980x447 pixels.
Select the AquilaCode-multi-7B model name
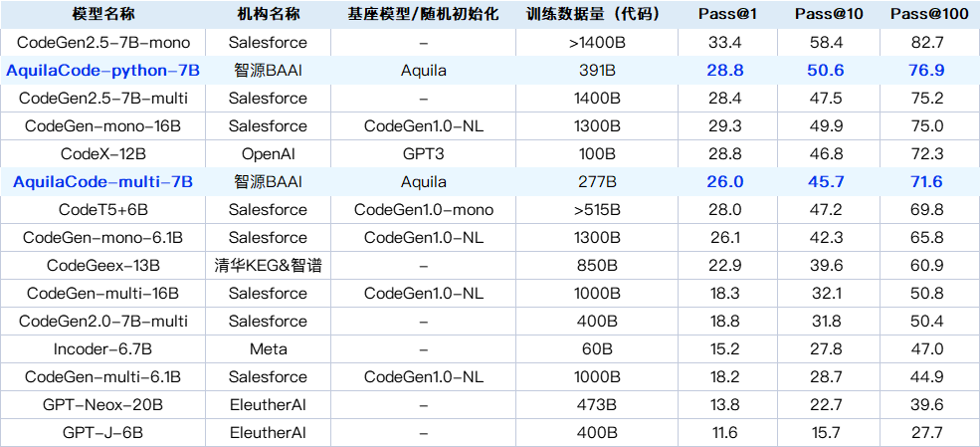tap(102, 182)
